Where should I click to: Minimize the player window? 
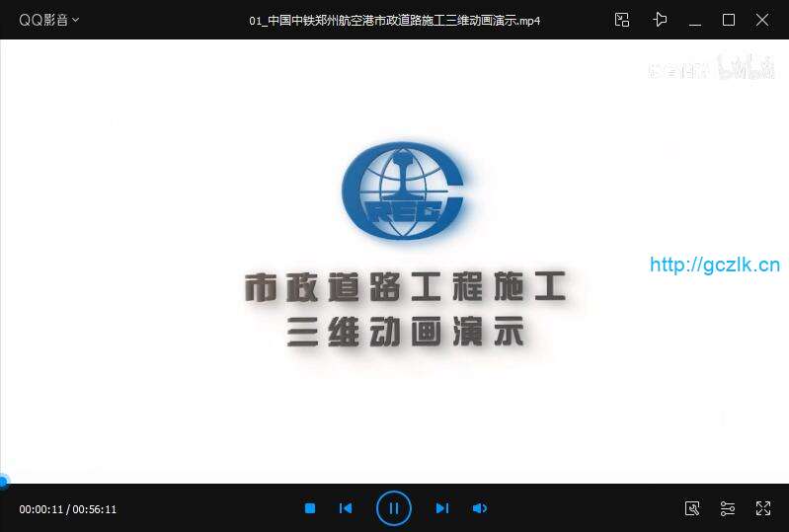(x=695, y=20)
